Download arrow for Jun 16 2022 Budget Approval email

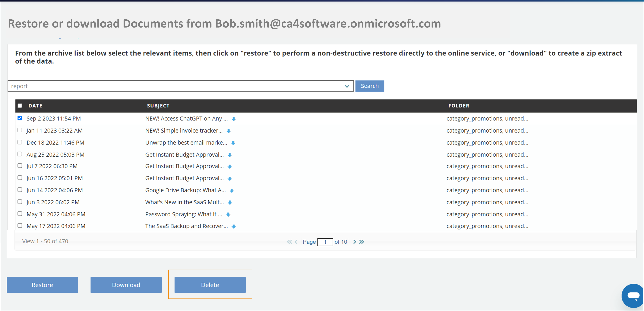point(230,179)
